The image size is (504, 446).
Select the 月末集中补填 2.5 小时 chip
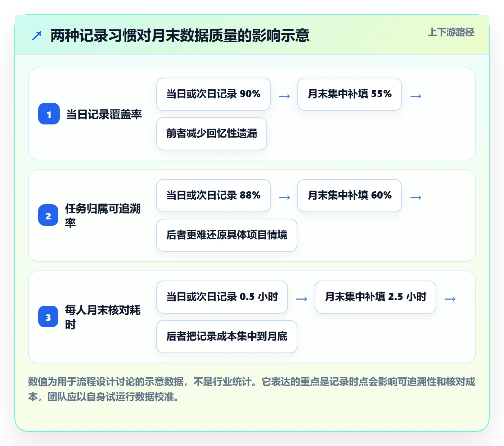pos(375,297)
